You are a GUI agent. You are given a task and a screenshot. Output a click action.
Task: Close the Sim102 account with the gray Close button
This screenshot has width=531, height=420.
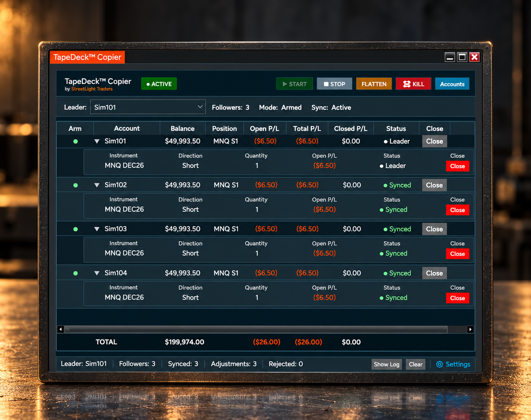coord(435,185)
